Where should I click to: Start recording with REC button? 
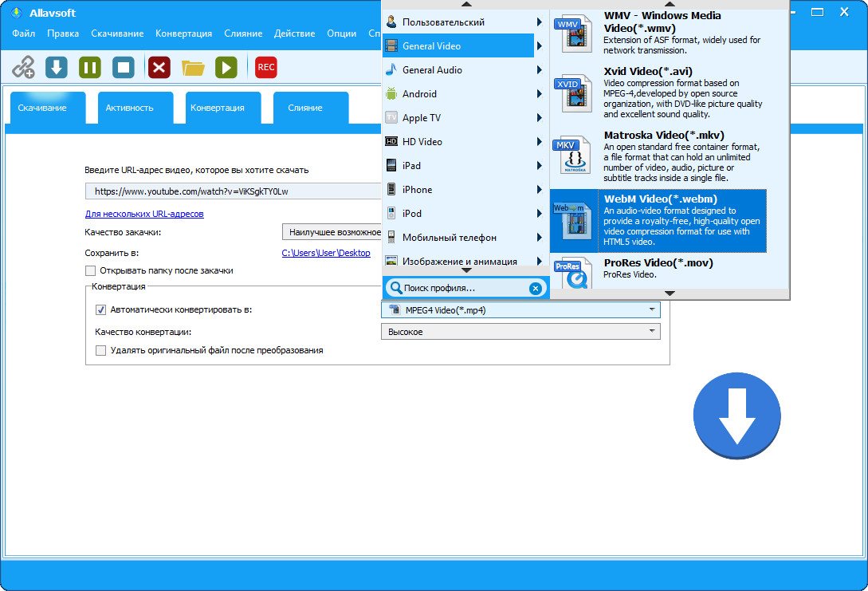tap(265, 68)
